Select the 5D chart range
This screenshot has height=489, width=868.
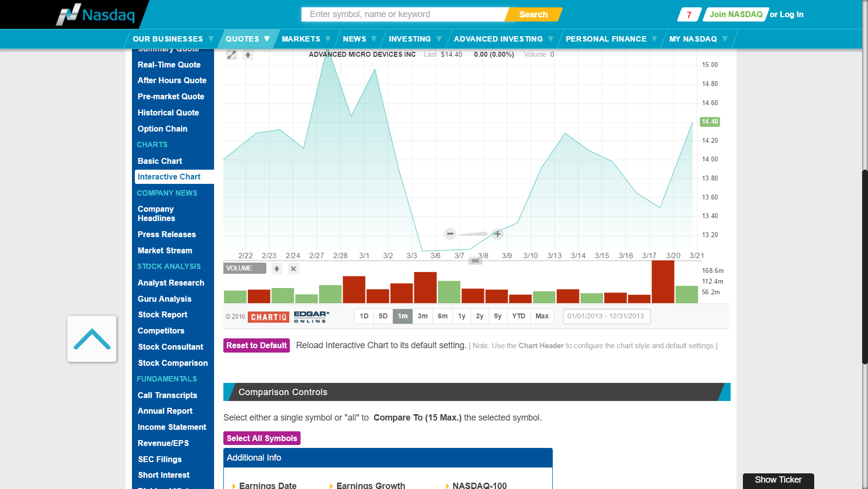[x=383, y=316]
